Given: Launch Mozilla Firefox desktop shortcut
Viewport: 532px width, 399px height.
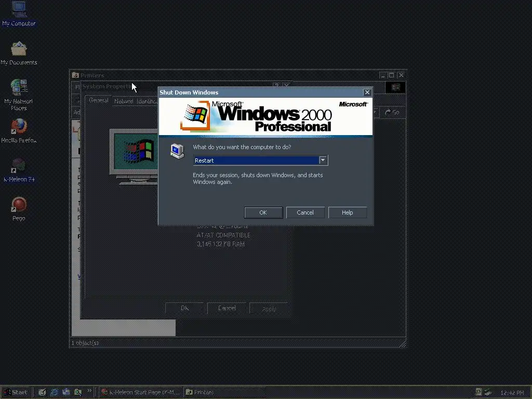Looking at the screenshot, I should tap(19, 130).
